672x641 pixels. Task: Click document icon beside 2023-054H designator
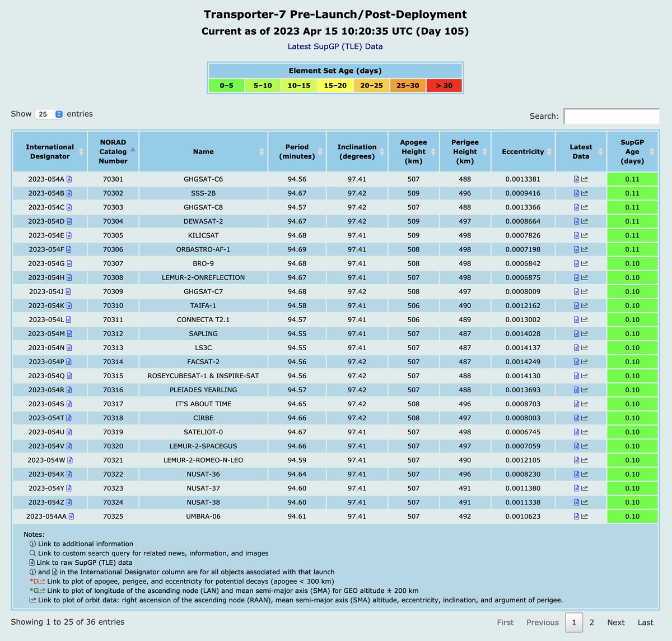[69, 277]
